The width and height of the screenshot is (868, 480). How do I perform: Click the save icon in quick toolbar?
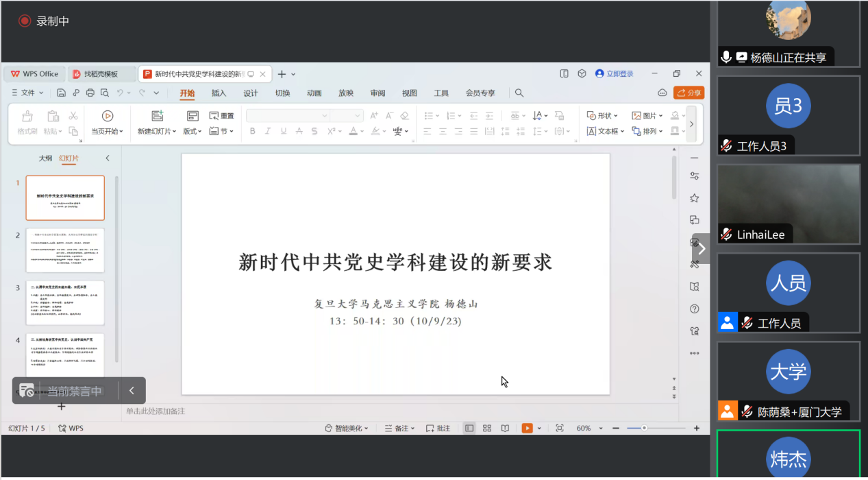click(61, 93)
